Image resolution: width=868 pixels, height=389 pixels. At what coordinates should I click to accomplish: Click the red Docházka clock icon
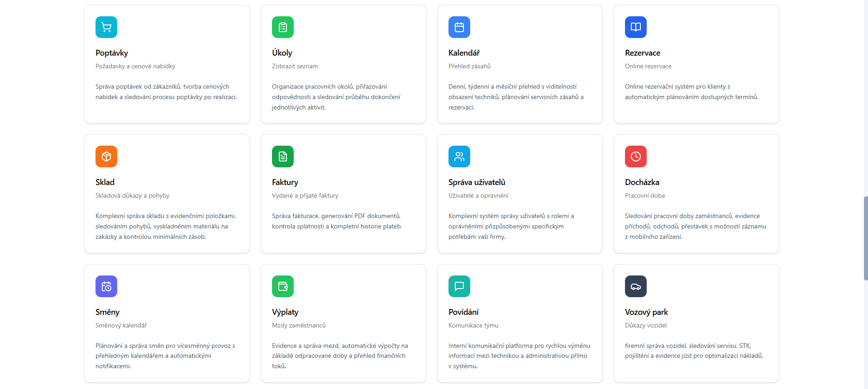pos(636,157)
